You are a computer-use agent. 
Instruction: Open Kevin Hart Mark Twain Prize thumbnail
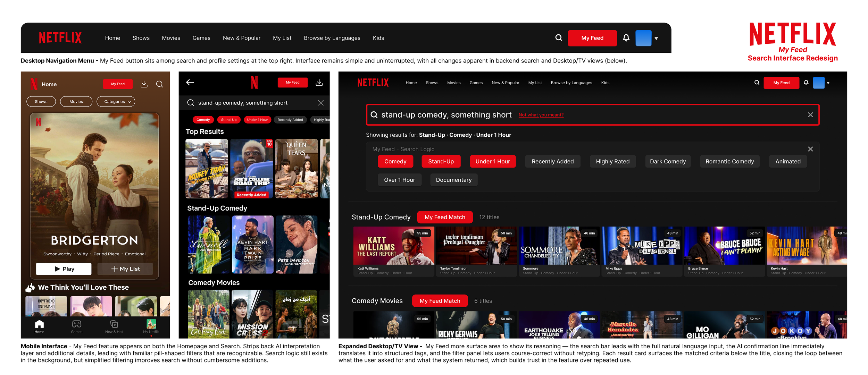pos(253,245)
